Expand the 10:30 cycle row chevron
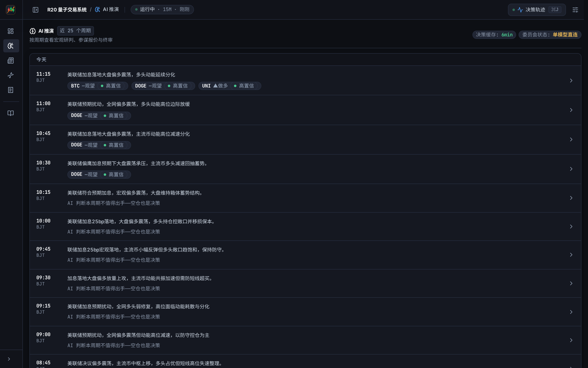Viewport: 588px width, 368px height. [x=571, y=169]
